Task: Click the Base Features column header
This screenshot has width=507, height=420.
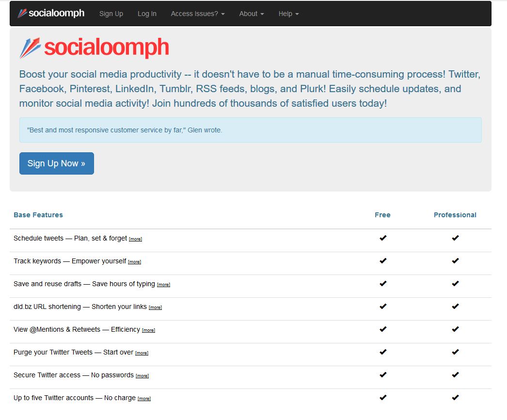Action: (38, 215)
